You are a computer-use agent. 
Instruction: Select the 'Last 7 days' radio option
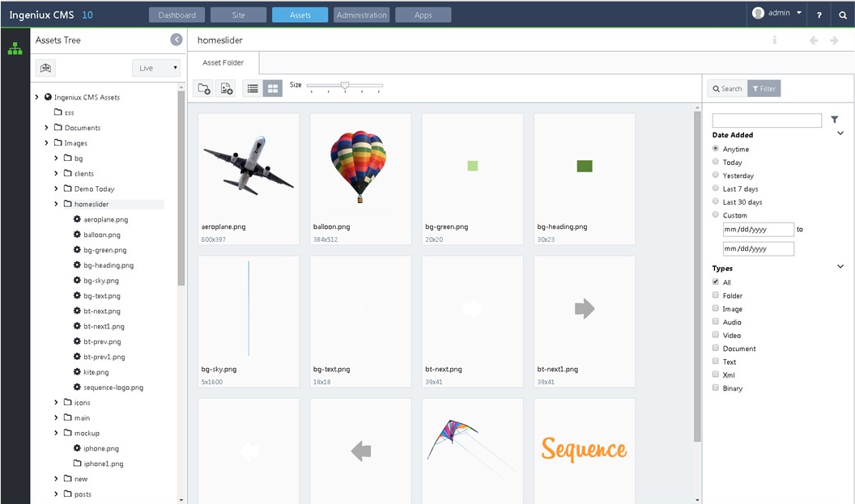pyautogui.click(x=715, y=189)
